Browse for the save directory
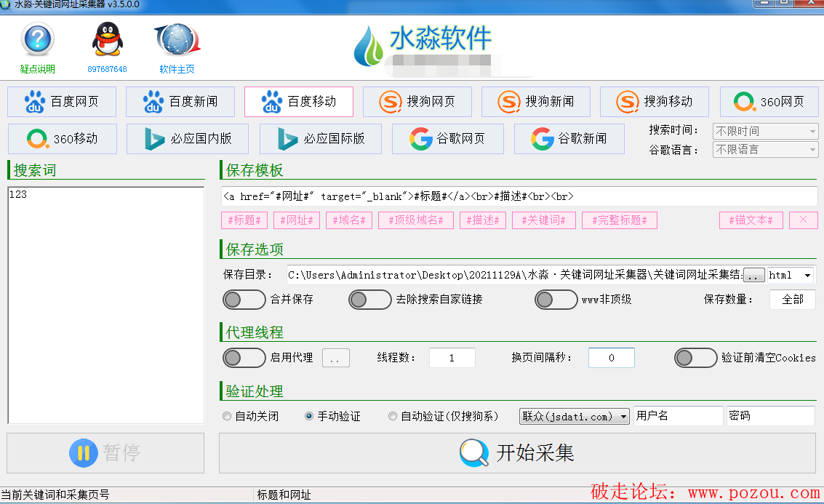824x504 pixels. pyautogui.click(x=754, y=276)
